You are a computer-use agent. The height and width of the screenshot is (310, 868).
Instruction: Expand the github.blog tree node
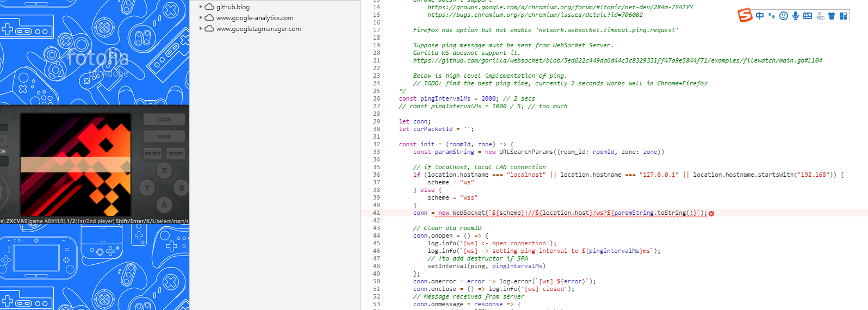pos(201,7)
